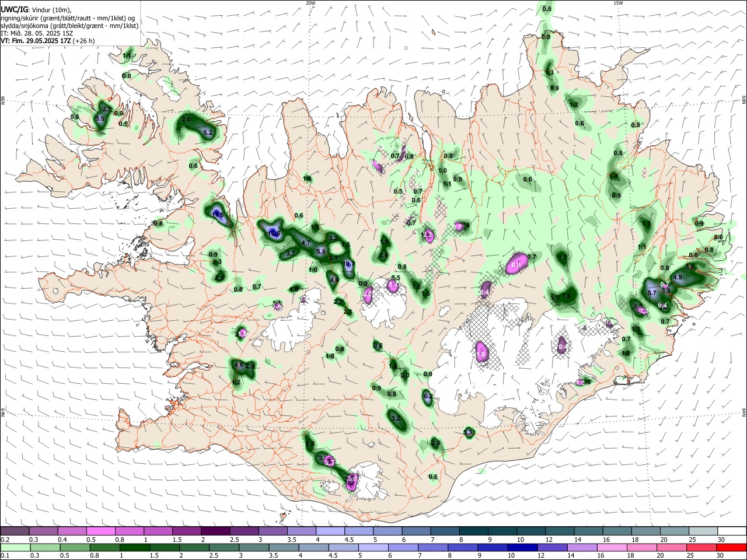Viewport: 747px width, 560px height.
Task: Select the dark blue 10 swatch in the bottom legend row
Action: 521,547
